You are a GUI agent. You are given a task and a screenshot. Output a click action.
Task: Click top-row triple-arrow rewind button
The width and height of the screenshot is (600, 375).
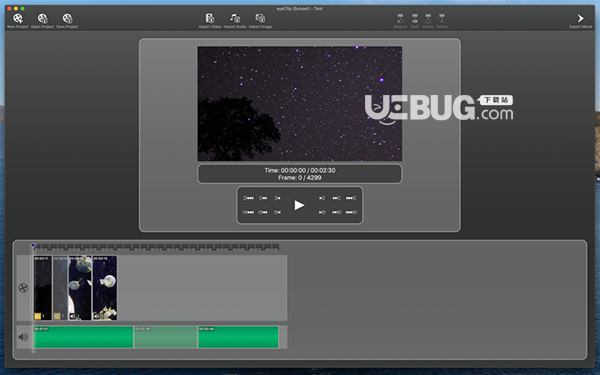248,198
